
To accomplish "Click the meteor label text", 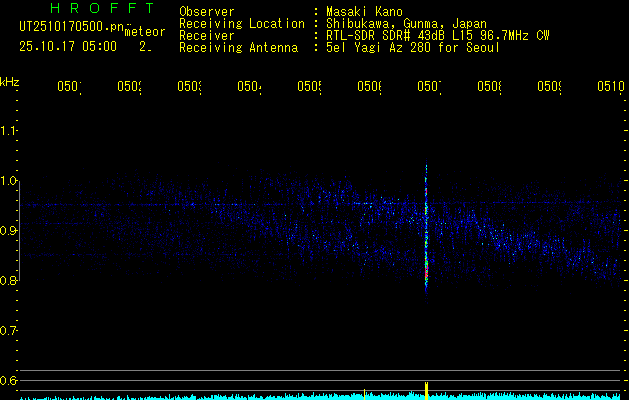I will click(x=144, y=32).
